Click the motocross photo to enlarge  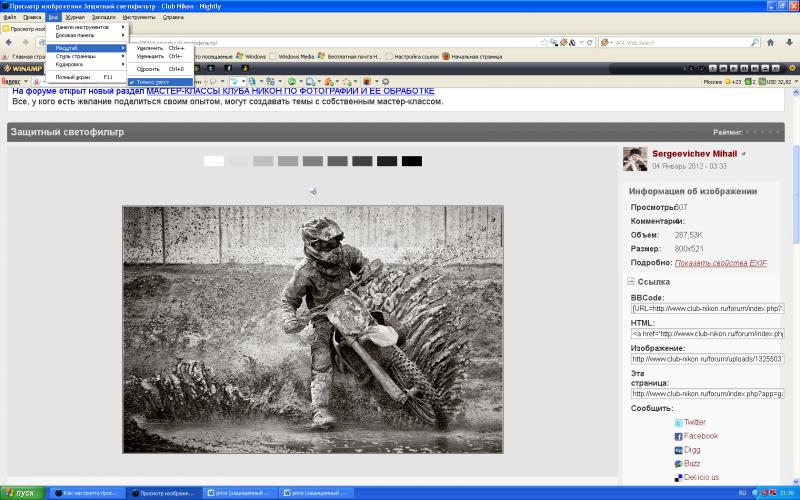313,330
